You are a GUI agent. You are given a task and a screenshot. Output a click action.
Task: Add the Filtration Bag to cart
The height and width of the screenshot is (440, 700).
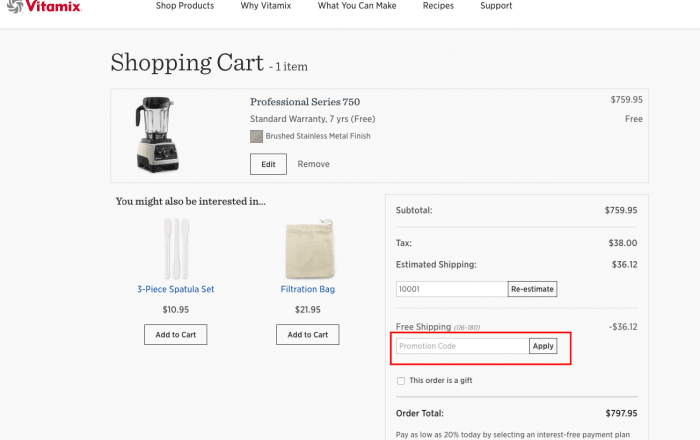[x=308, y=335]
